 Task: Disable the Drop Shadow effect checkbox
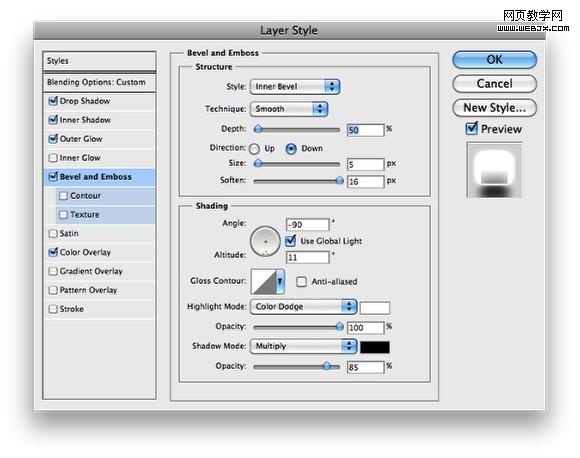click(x=53, y=101)
